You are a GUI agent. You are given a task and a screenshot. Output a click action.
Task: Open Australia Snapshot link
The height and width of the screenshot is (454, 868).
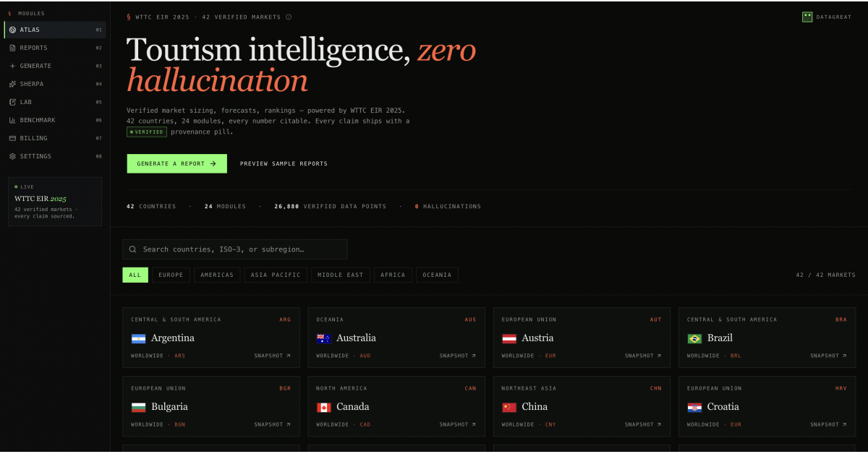click(457, 356)
